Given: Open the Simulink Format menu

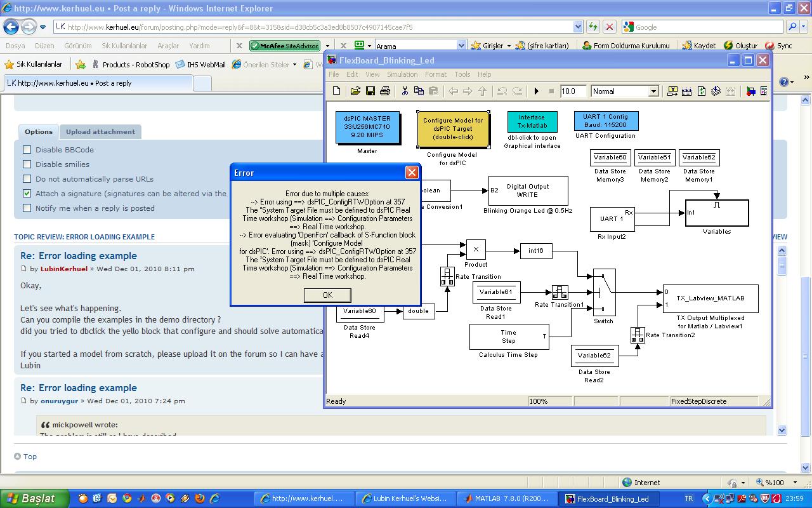Looking at the screenshot, I should coord(436,74).
